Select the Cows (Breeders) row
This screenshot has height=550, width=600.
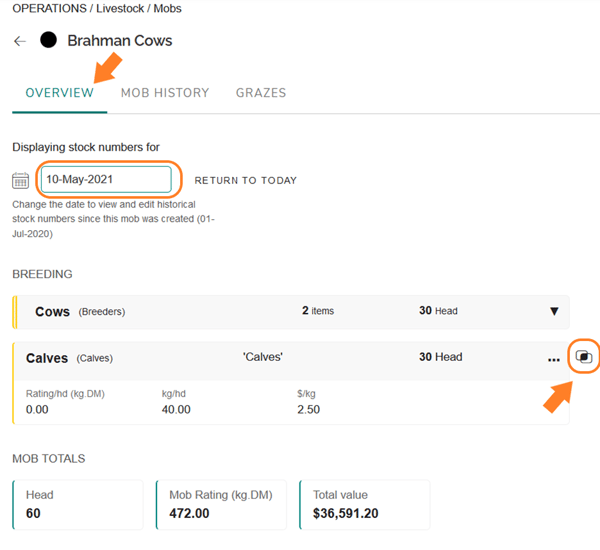click(x=80, y=311)
